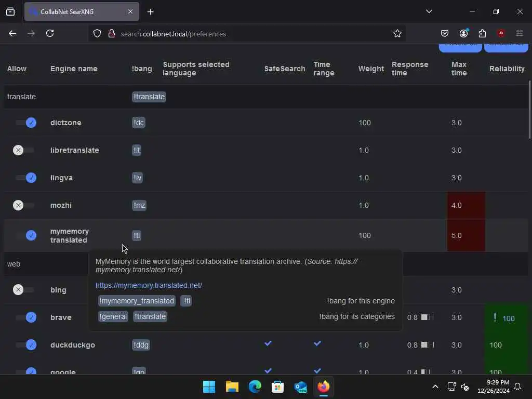532x399 pixels.
Task: Open the notification bell in taskbar
Action: (517, 387)
